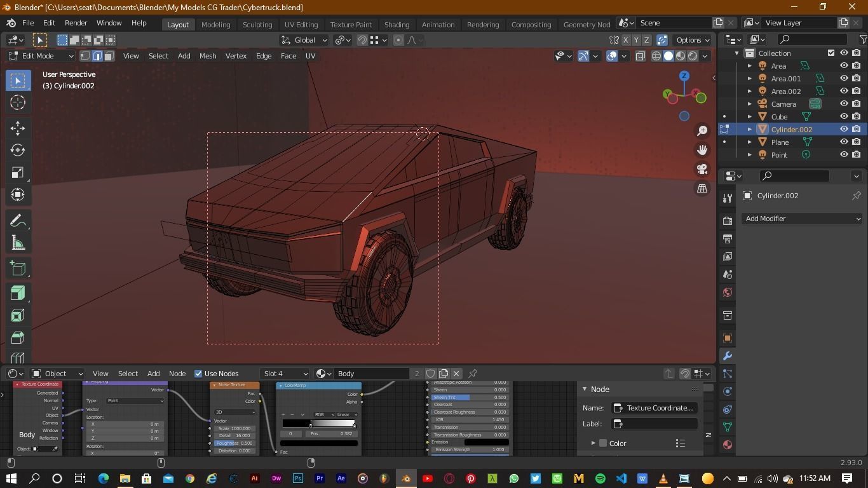Open the Material properties tab
Viewport: 868px width, 488px height.
click(x=728, y=445)
